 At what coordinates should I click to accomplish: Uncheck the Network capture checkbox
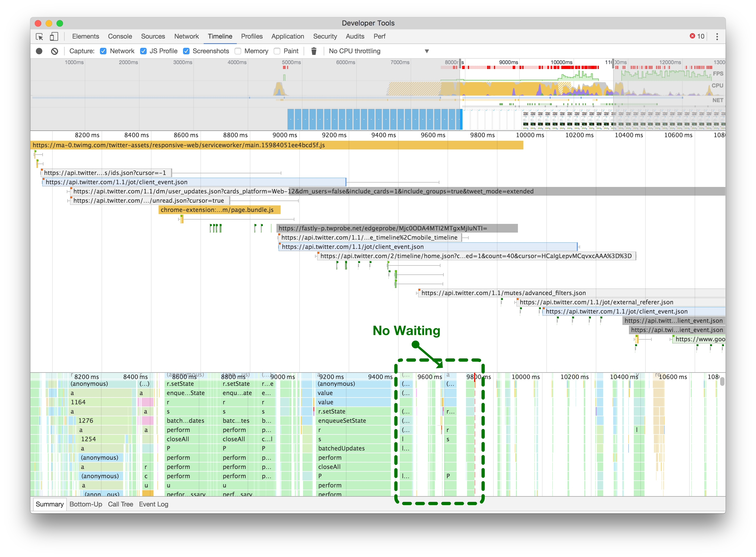(103, 51)
